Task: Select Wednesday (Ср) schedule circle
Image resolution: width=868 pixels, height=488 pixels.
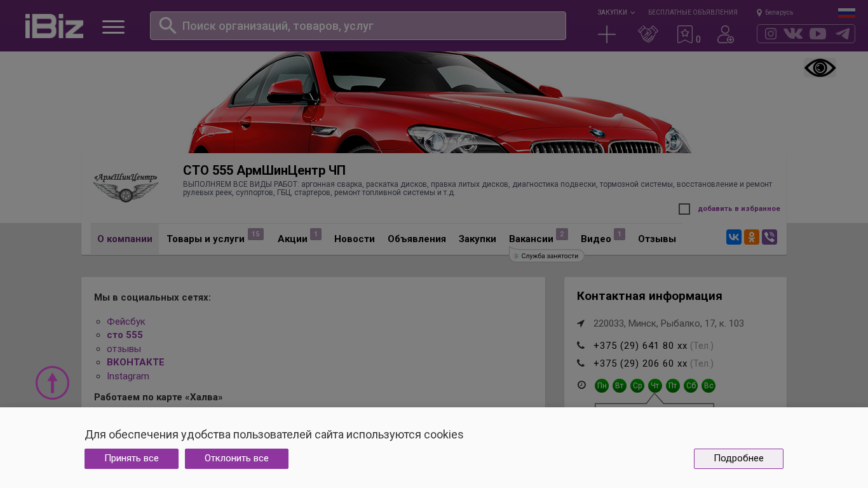Action: 637,386
